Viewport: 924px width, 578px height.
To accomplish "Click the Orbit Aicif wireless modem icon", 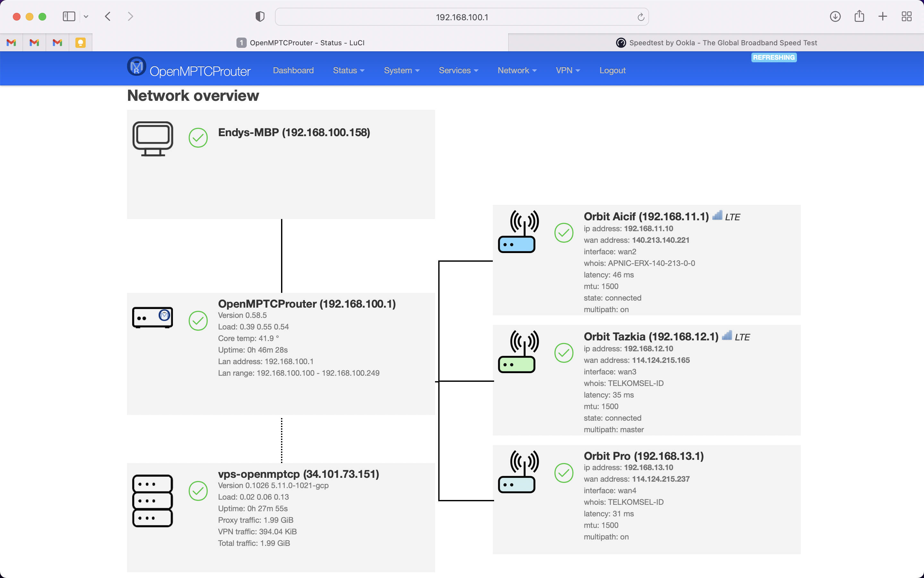I will point(518,231).
